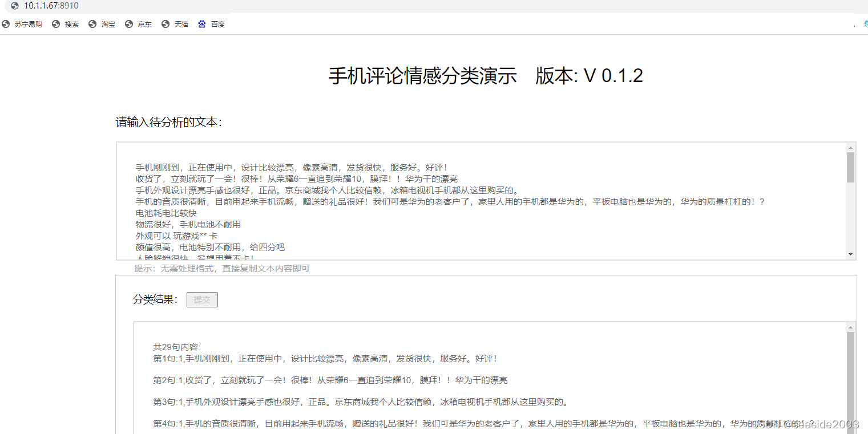
Task: Click the globe icon beside 搜索
Action: (x=56, y=25)
